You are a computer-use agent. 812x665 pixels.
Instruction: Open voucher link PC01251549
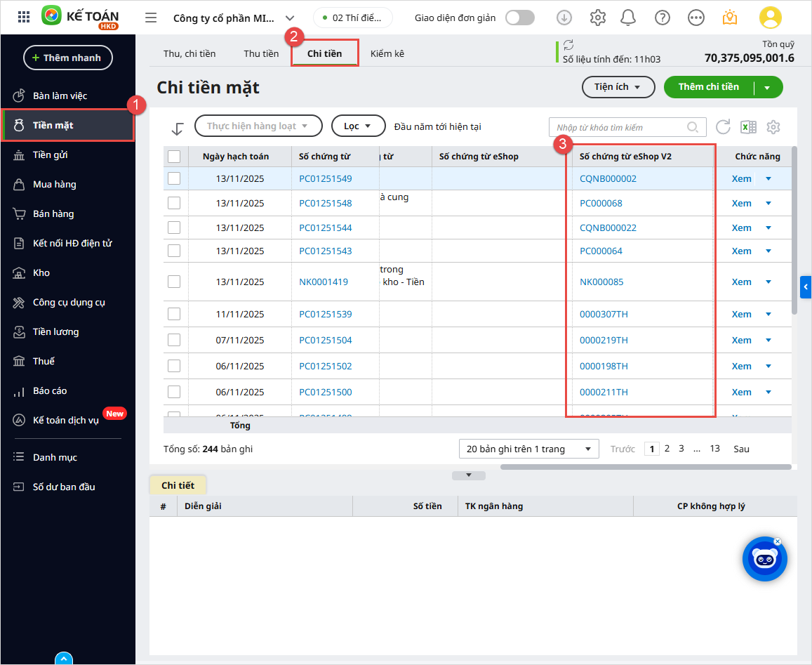[x=326, y=178]
